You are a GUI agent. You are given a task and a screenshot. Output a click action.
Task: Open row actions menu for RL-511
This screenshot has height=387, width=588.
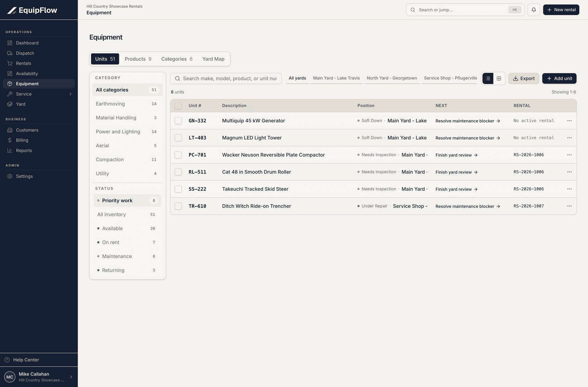point(570,172)
